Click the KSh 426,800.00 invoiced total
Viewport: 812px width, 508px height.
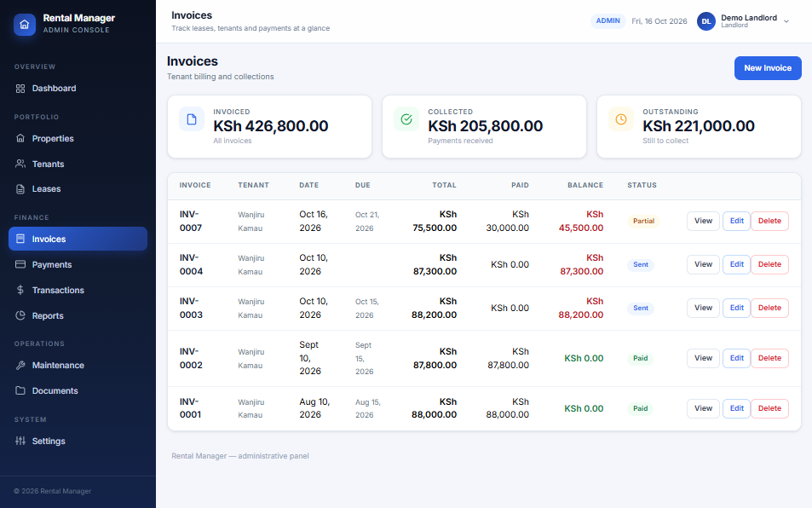point(271,126)
